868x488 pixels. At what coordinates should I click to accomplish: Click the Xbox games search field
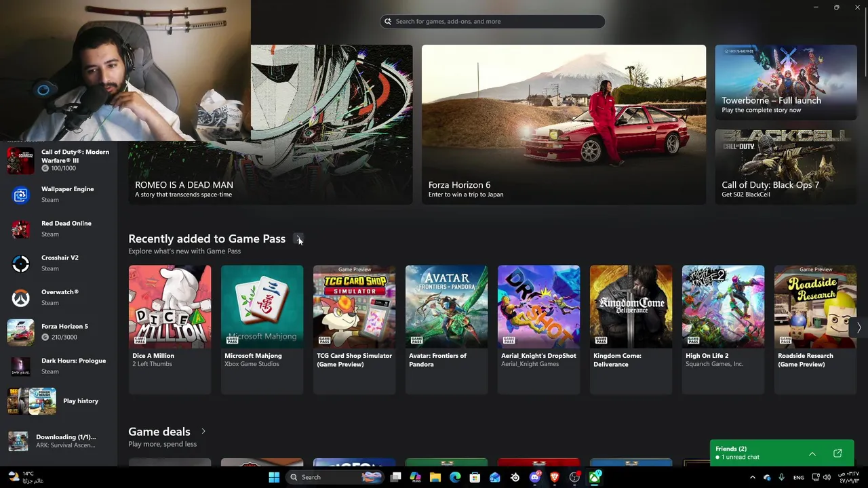click(492, 22)
